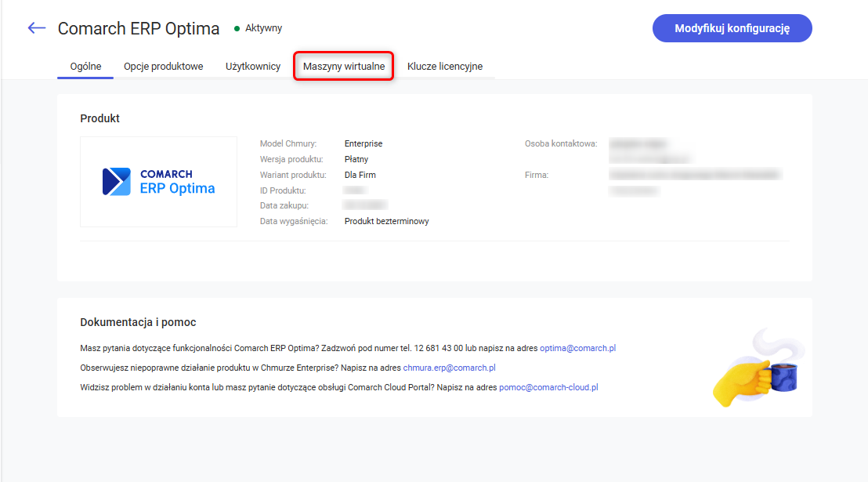Image resolution: width=868 pixels, height=482 pixels.
Task: Click the Wersja produktu label
Action: (291, 159)
